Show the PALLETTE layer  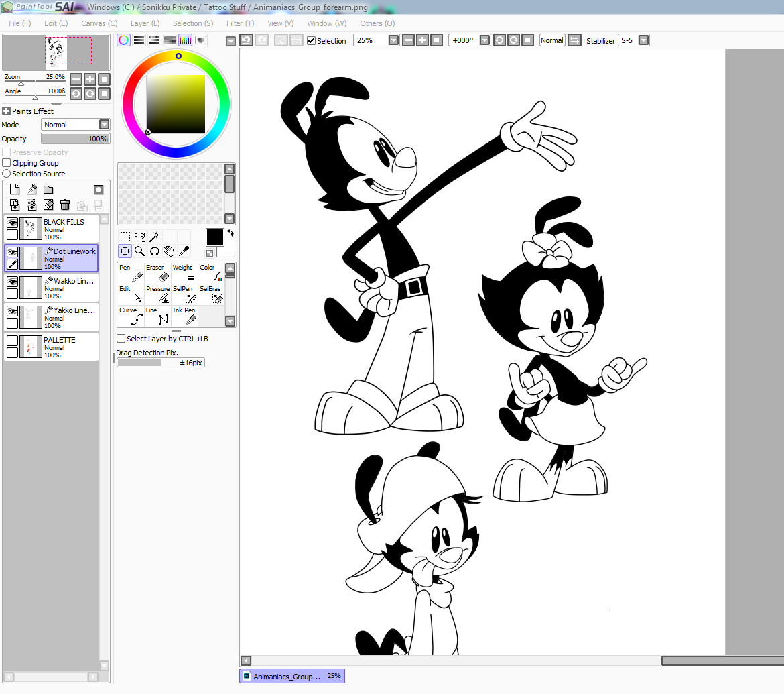coord(13,341)
